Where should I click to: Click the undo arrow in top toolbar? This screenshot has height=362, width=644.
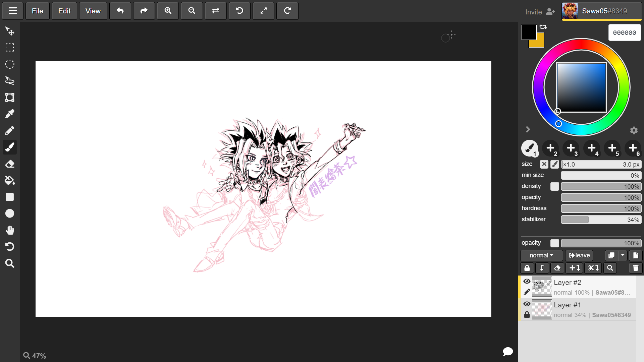click(x=120, y=11)
